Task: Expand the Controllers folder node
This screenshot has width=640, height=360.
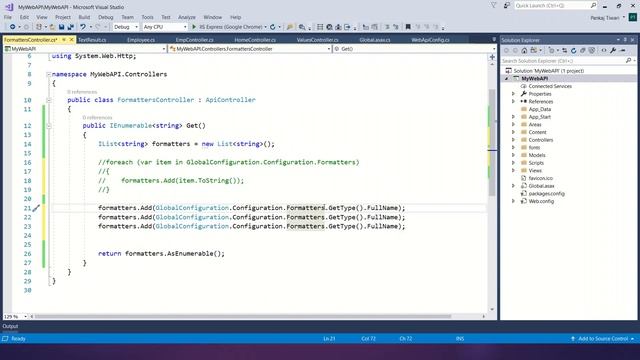Action: point(513,140)
